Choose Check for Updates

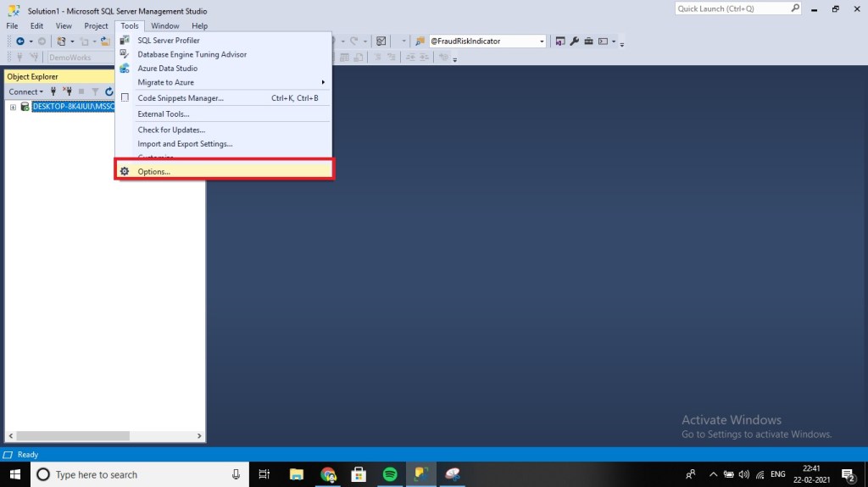[x=171, y=130]
